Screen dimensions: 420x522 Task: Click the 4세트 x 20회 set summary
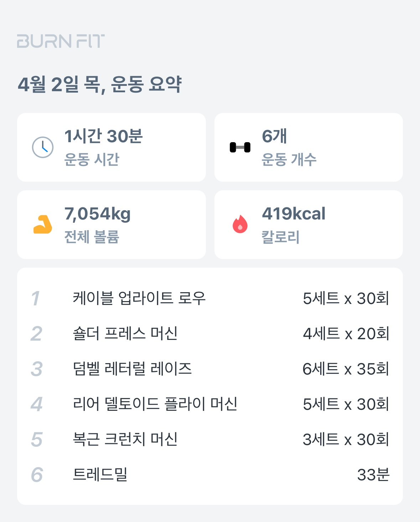[x=346, y=334]
